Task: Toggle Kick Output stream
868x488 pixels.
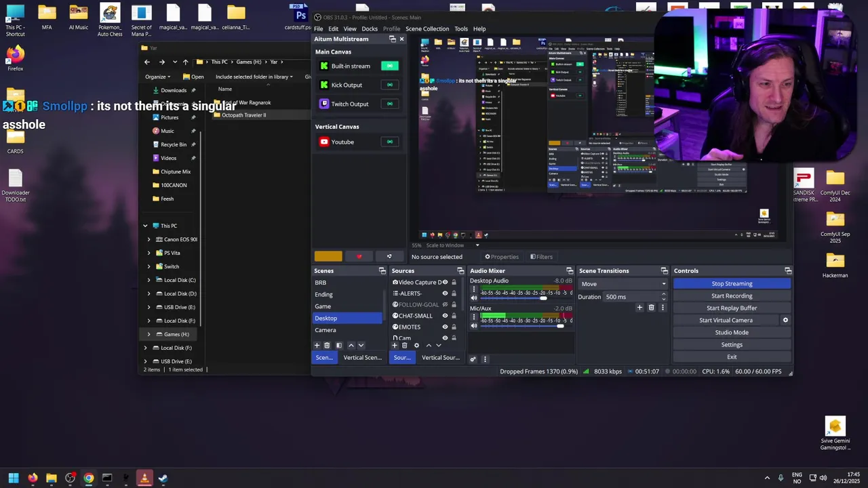Action: click(389, 85)
